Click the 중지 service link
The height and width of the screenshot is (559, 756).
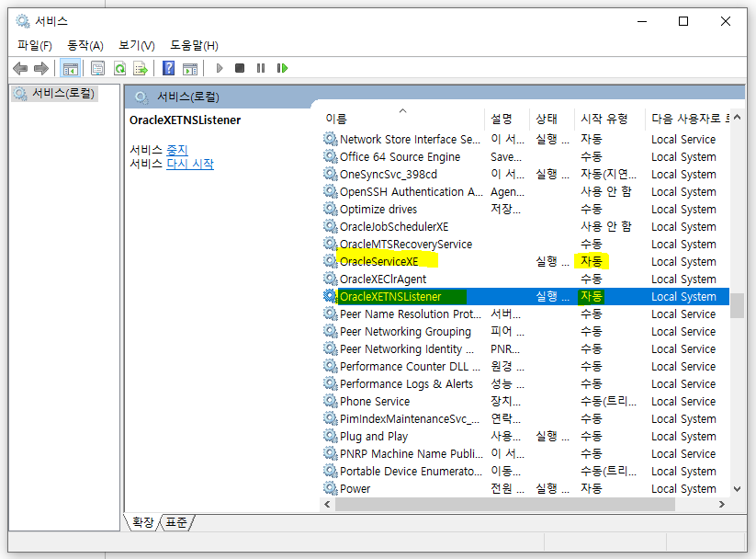[177, 150]
